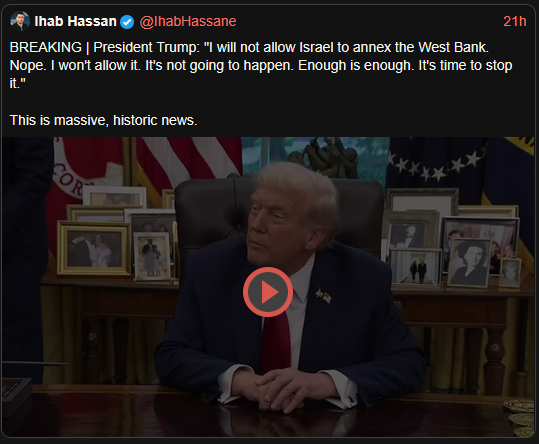Open the post via the 21h timestamp
Viewport: 539px width, 444px height.
tap(515, 21)
